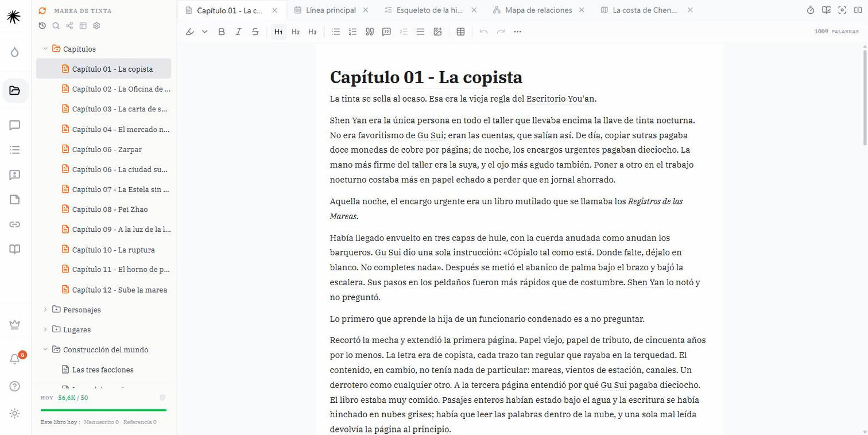Open the layout panel icon in sidebar
Viewport: 868px width, 435px height.
click(x=83, y=25)
